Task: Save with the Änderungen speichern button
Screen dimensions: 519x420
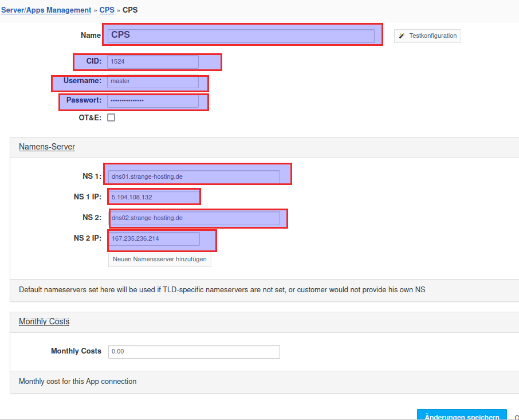Action: (462, 415)
